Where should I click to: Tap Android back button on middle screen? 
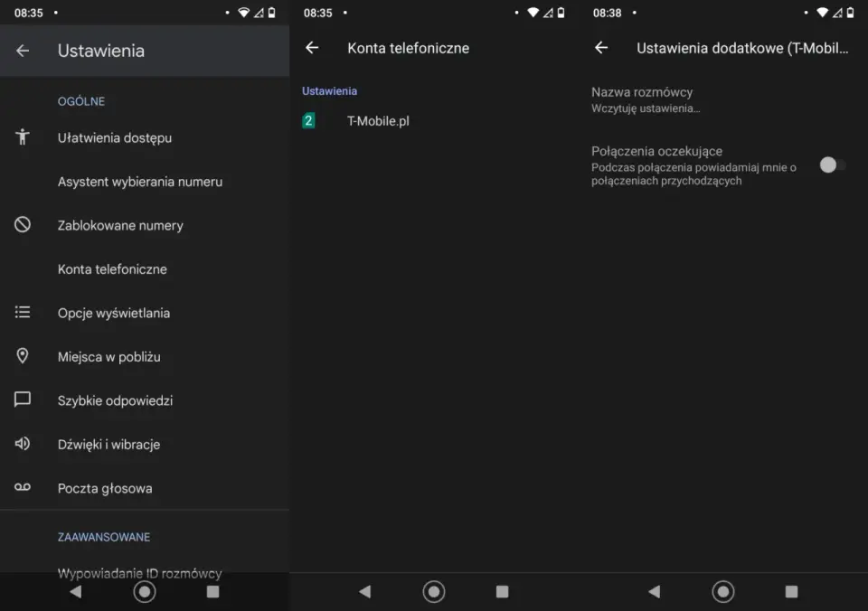364,592
